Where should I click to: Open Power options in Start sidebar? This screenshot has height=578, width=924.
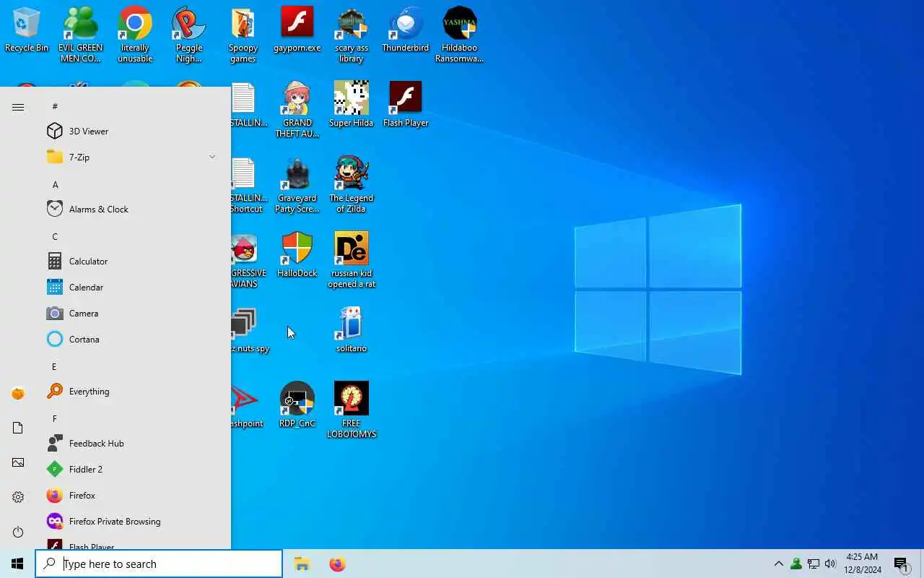pyautogui.click(x=18, y=532)
